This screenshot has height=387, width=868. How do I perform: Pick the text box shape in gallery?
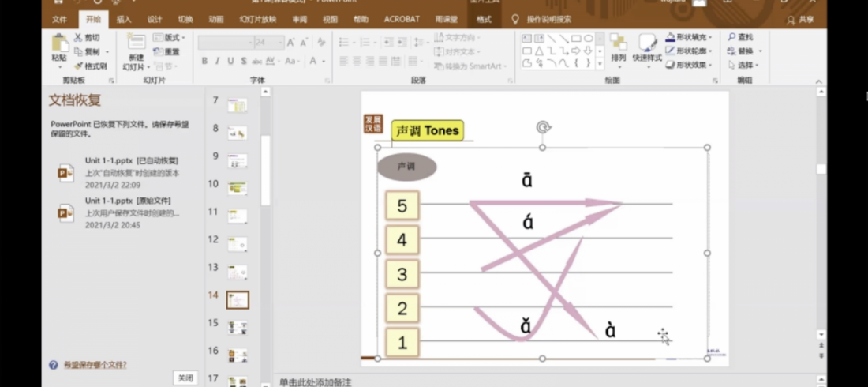click(526, 38)
